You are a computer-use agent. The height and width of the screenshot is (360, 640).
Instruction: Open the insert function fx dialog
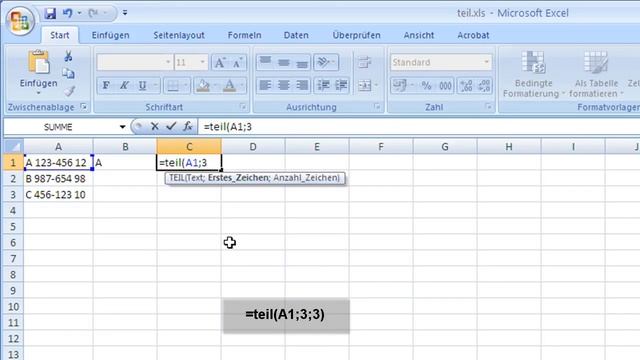188,127
